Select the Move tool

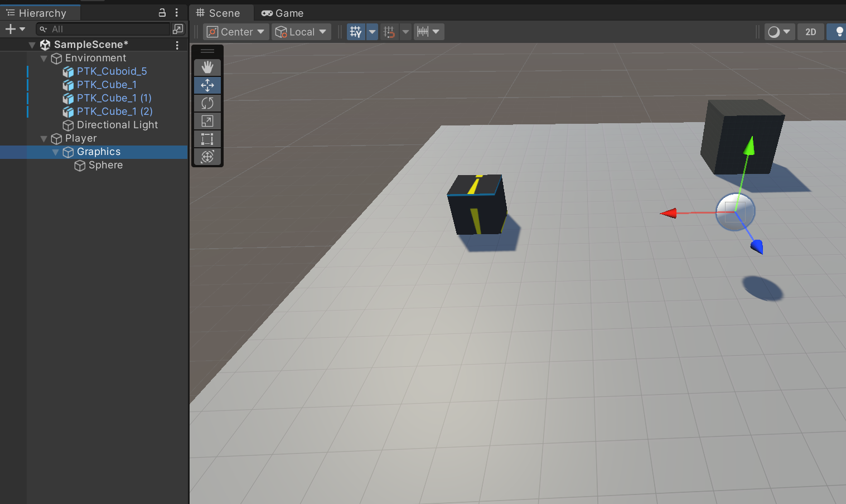coord(207,85)
